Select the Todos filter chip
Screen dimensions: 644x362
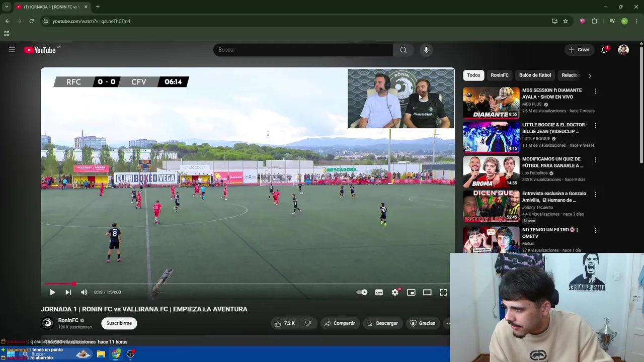tap(473, 75)
